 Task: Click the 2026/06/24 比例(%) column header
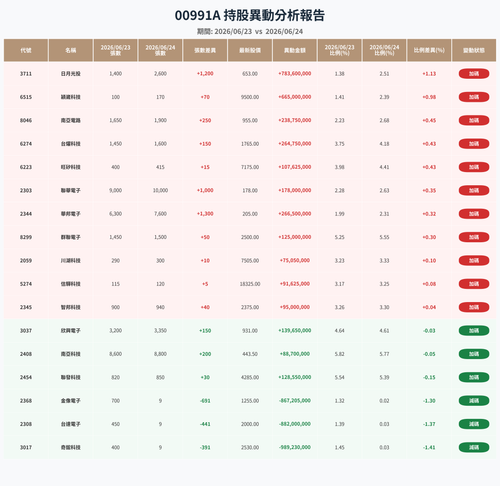tap(384, 50)
